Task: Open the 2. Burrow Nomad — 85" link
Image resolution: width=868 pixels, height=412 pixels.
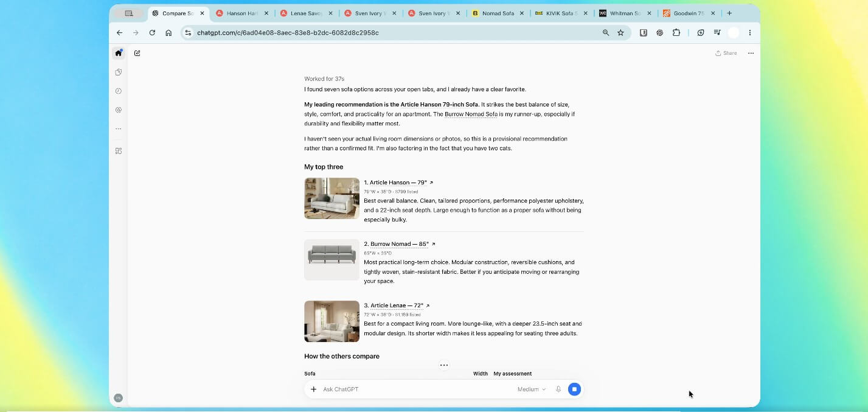Action: (400, 244)
